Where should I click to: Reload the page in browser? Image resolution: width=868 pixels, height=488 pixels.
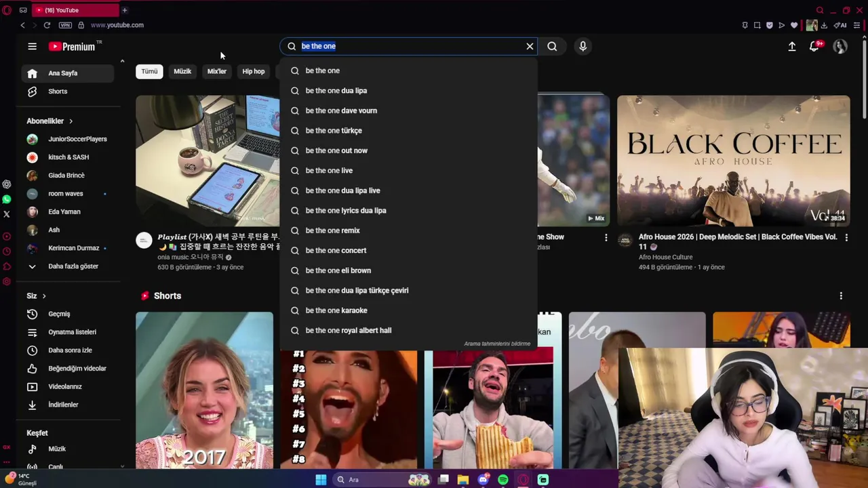[x=47, y=25]
